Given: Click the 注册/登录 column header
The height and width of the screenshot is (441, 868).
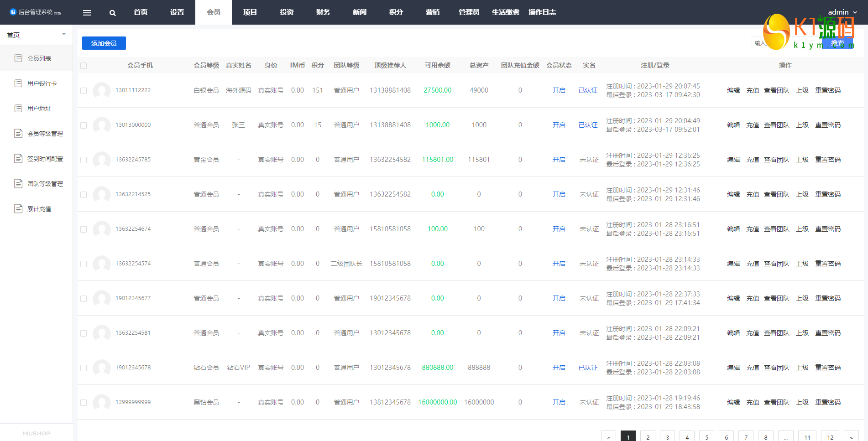Looking at the screenshot, I should [655, 65].
